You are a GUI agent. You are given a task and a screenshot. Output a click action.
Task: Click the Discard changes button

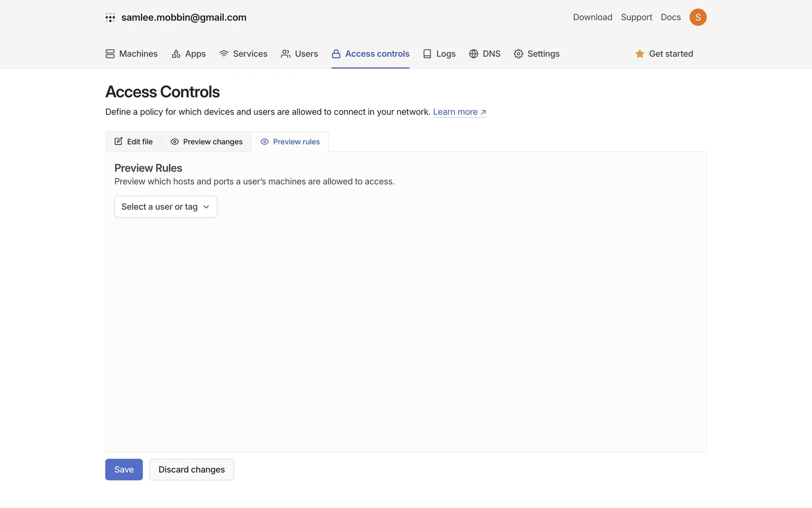click(x=191, y=469)
